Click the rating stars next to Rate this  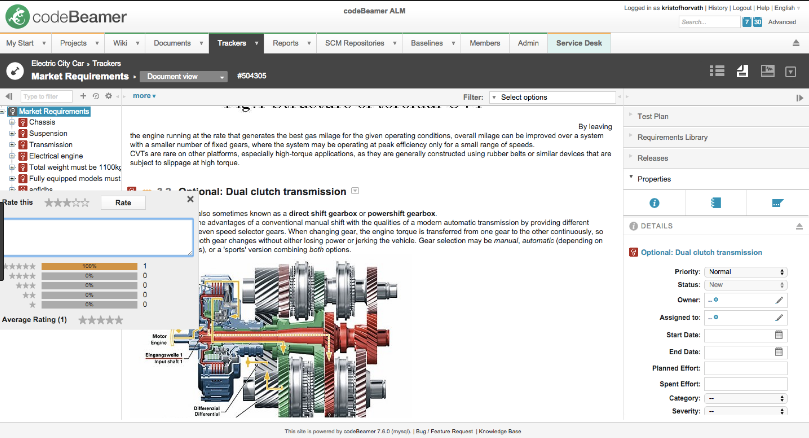pos(67,202)
